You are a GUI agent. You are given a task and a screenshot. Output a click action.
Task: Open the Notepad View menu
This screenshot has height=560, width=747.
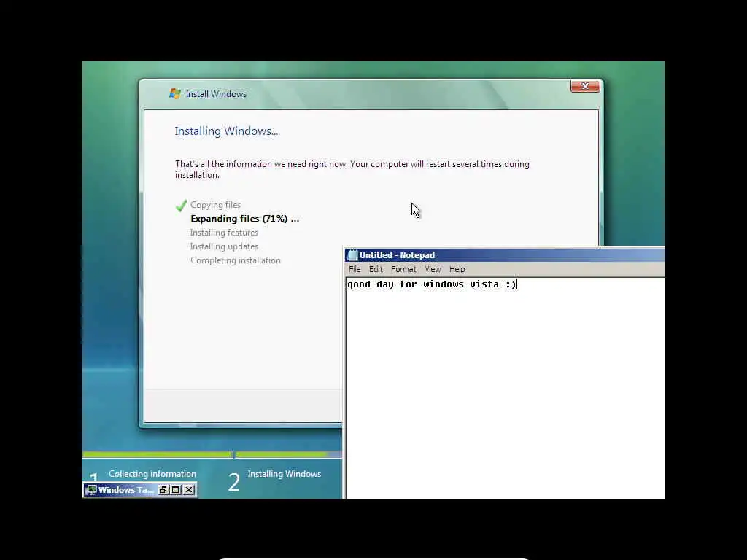pyautogui.click(x=433, y=269)
